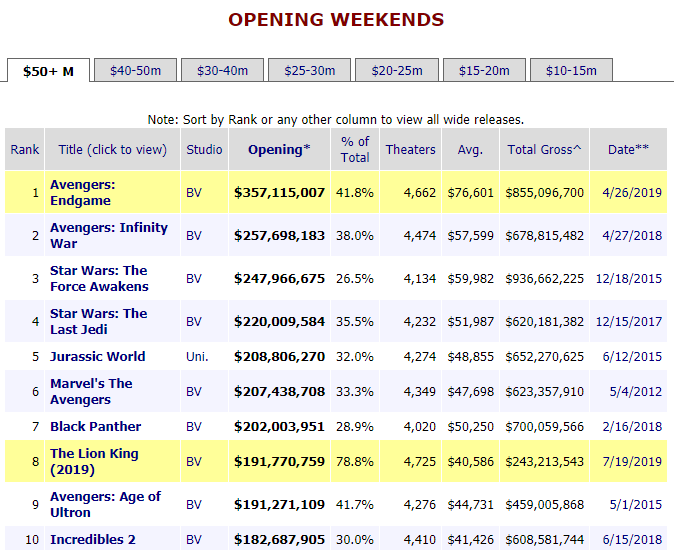Select opening value $257,698,183
The width and height of the screenshot is (674, 550).
click(x=279, y=235)
